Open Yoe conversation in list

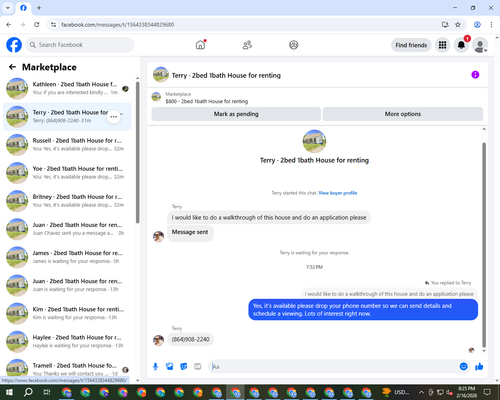click(67, 173)
